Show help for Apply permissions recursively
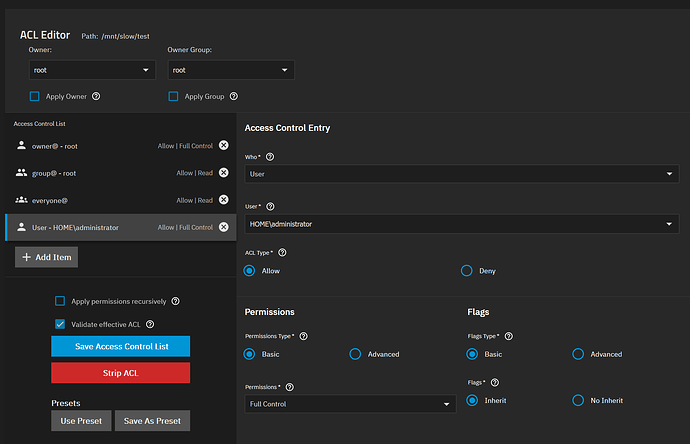 click(176, 301)
